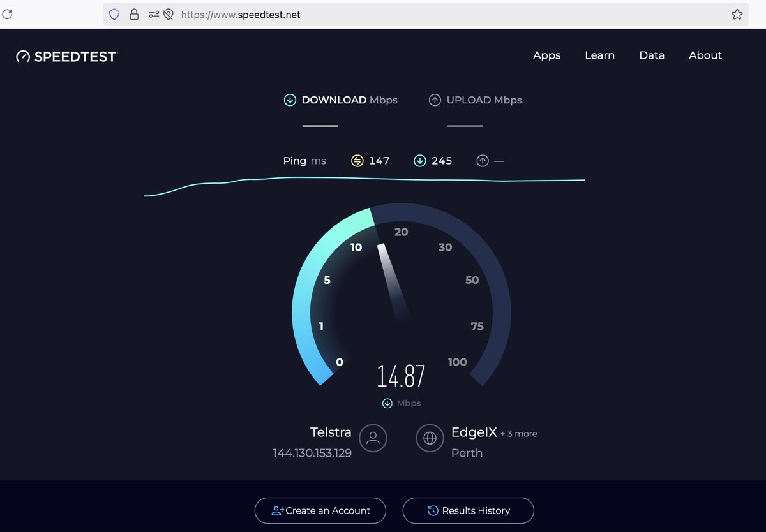The height and width of the screenshot is (532, 766).
Task: Open the site permissions icon in address bar
Action: tap(154, 14)
